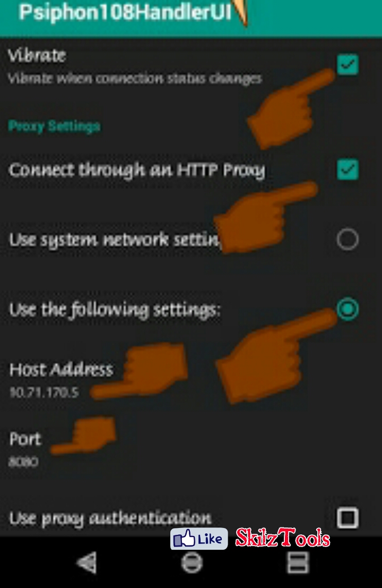Click the Proxy Settings section header

point(54,126)
